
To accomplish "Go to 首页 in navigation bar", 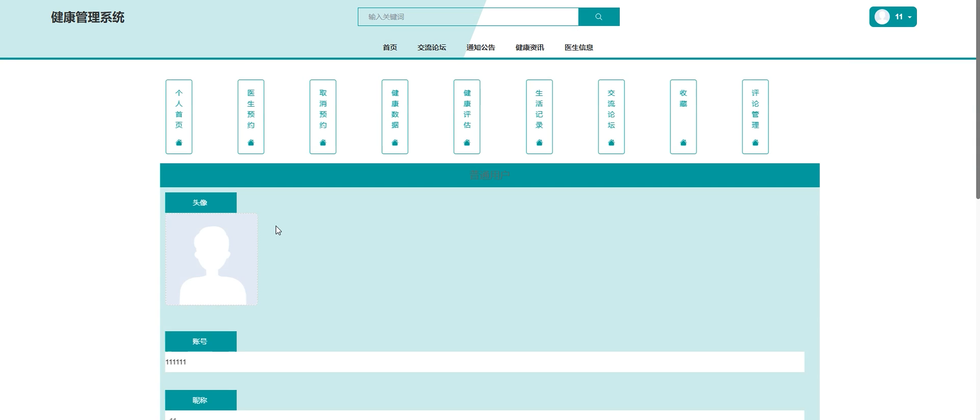I will click(x=389, y=48).
